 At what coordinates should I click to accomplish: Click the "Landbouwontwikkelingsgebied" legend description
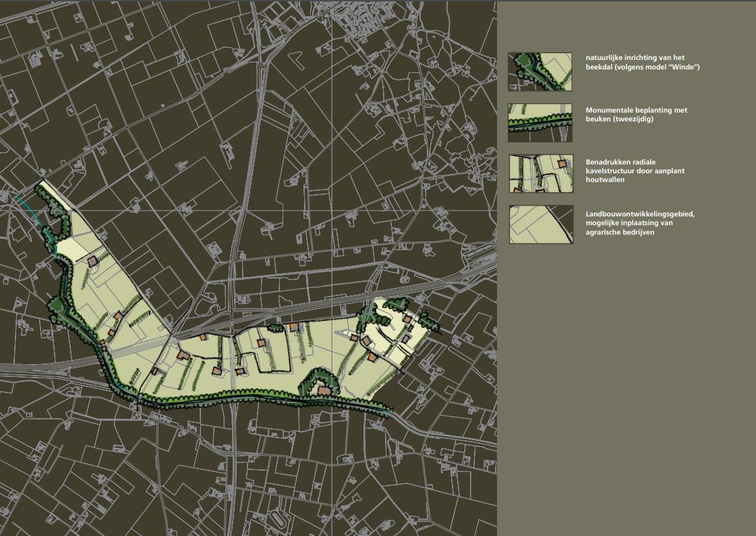[x=639, y=214]
